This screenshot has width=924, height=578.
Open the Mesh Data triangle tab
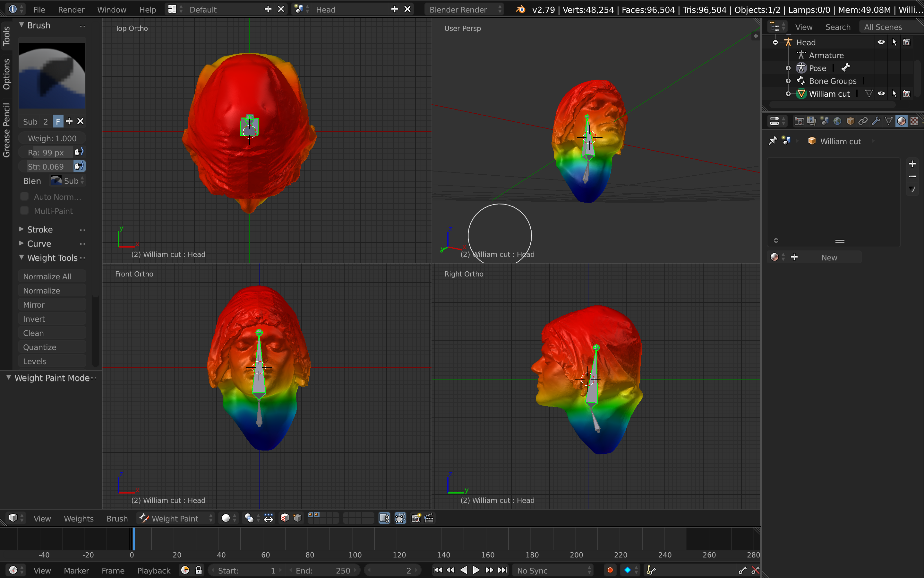(x=888, y=121)
